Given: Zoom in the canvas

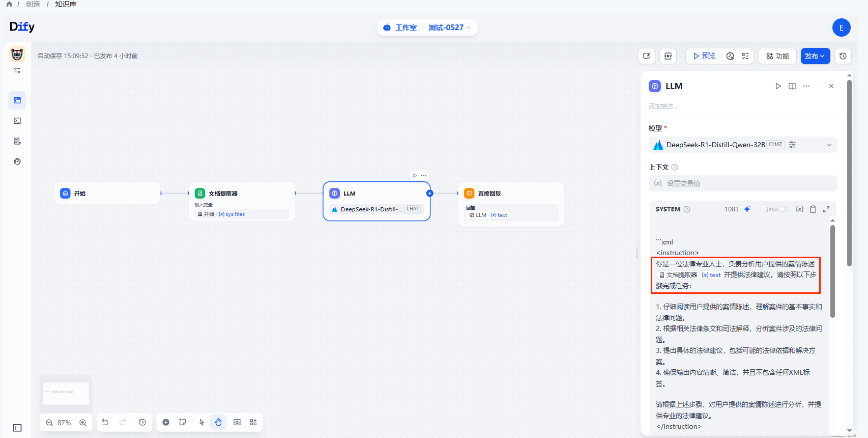Looking at the screenshot, I should coord(83,423).
